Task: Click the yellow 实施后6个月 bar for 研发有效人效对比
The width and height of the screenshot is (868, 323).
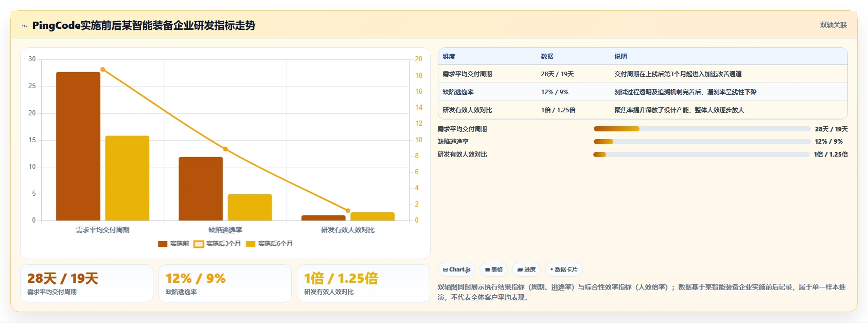Action: (x=373, y=216)
